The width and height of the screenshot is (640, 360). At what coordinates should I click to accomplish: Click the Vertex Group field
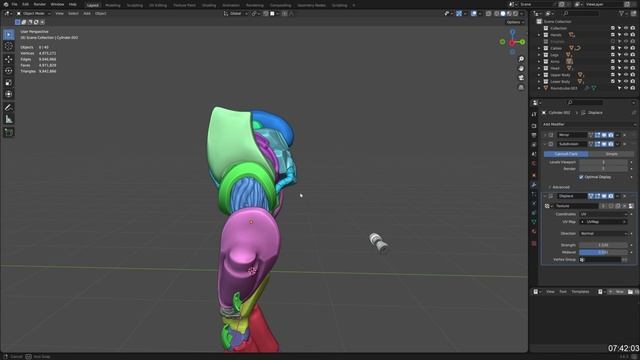point(601,260)
